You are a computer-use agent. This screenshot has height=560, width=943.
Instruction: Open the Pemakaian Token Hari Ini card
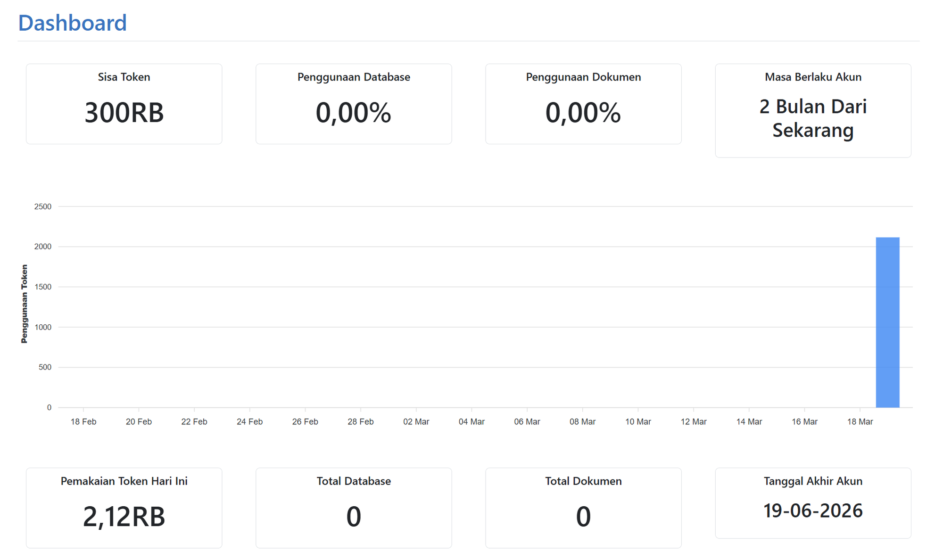click(x=124, y=508)
